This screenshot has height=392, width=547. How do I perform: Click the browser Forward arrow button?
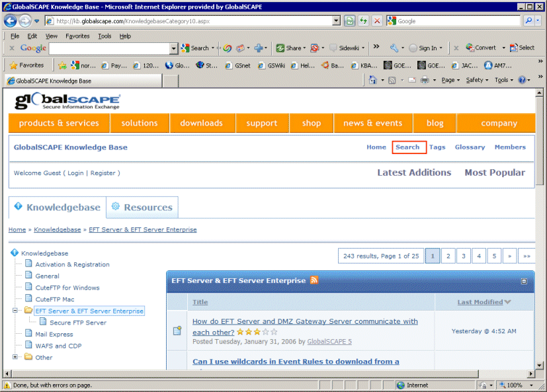(24, 21)
